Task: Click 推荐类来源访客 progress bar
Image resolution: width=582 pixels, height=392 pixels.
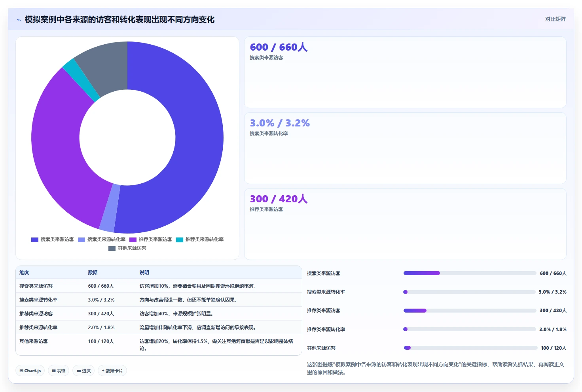Action: (x=470, y=311)
